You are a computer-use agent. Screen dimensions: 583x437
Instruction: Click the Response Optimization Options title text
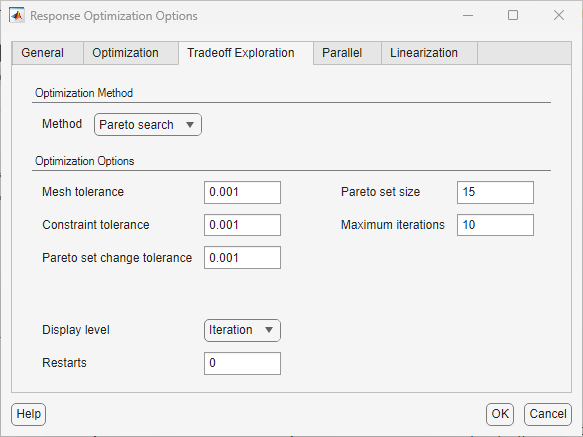click(x=114, y=16)
